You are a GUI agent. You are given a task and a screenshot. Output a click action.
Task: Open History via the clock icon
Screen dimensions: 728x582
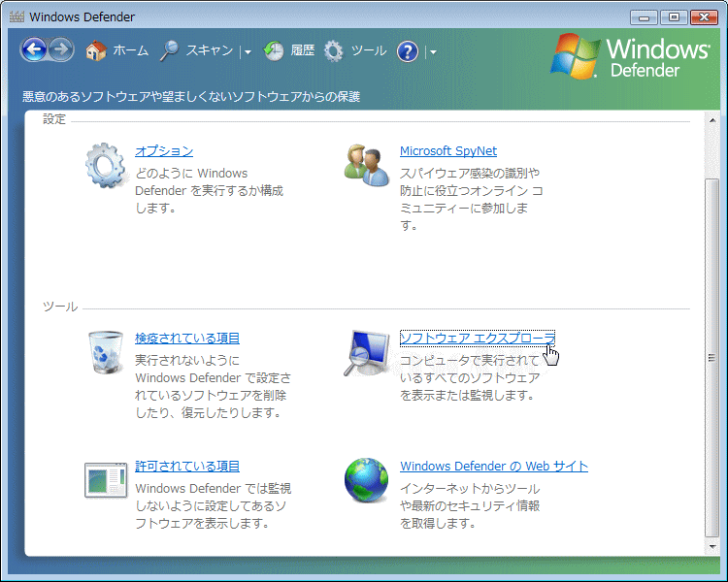tap(274, 50)
